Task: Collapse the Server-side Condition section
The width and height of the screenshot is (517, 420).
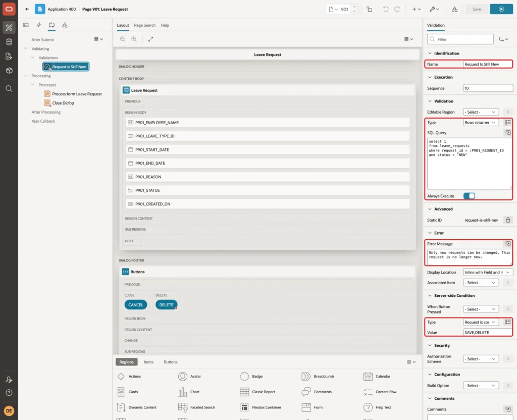Action: (x=430, y=295)
